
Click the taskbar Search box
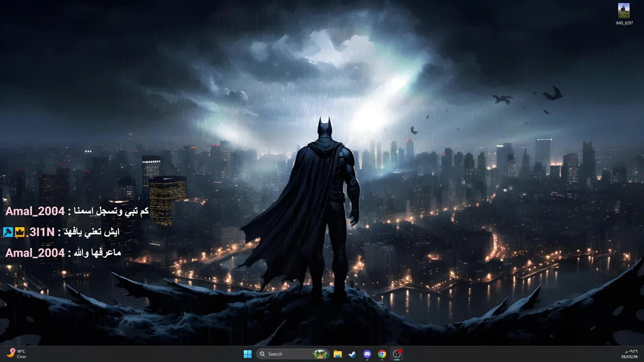tap(293, 354)
